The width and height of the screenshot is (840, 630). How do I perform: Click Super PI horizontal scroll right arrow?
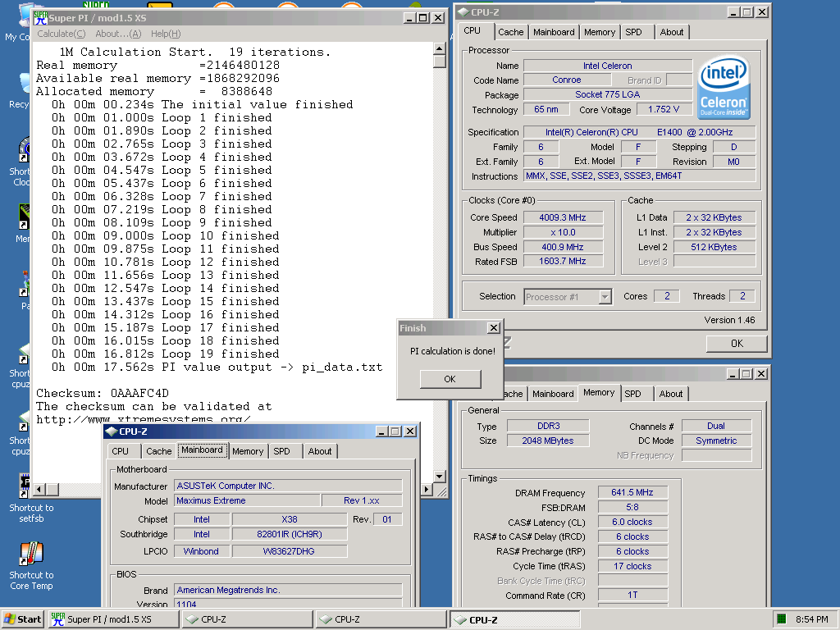click(x=427, y=489)
